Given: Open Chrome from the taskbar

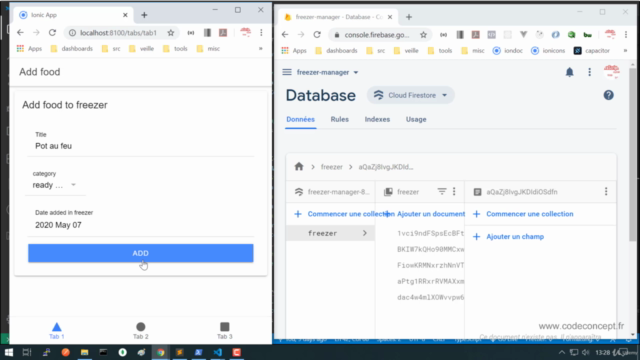Looking at the screenshot, I should point(160,352).
